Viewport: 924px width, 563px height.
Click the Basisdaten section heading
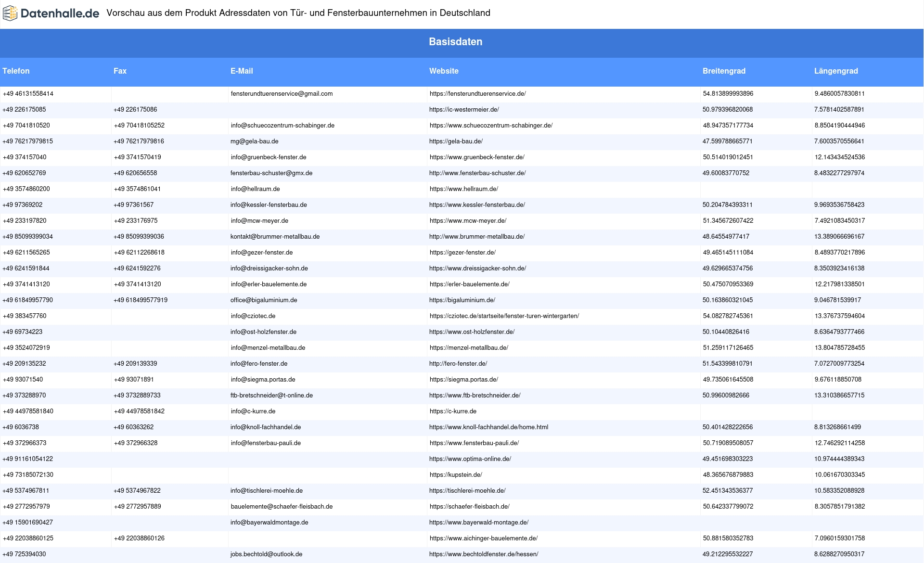[x=456, y=42]
